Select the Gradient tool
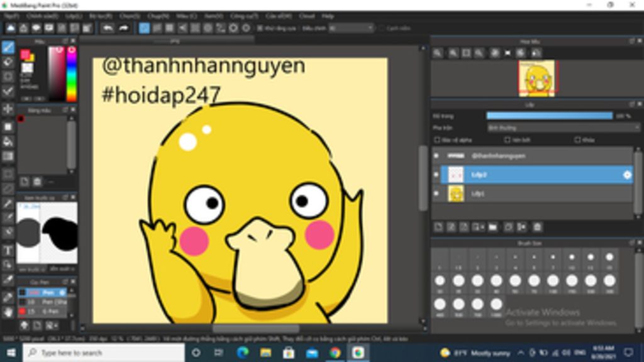The image size is (644, 362). coord(8,156)
